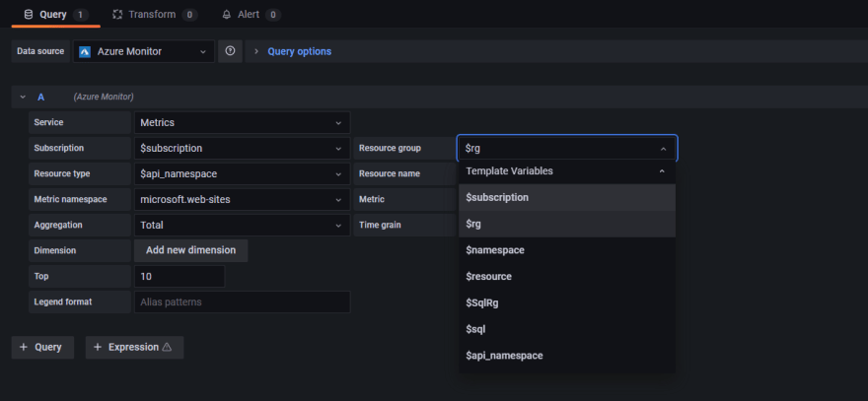Click the Resource name label

(390, 173)
